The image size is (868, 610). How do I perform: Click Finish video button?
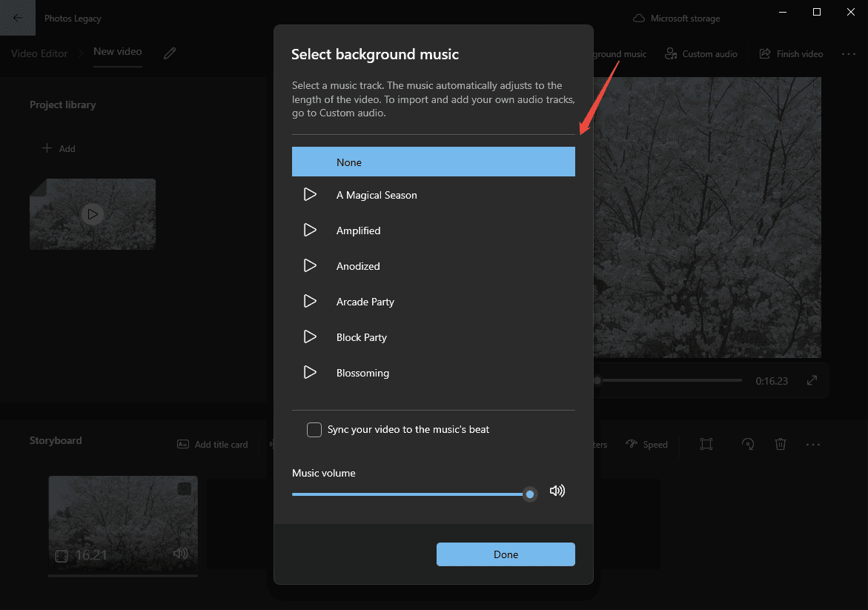pyautogui.click(x=791, y=53)
